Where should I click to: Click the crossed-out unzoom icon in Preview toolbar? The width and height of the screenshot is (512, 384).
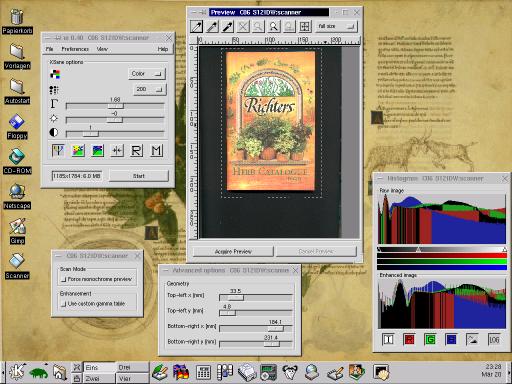[x=243, y=26]
